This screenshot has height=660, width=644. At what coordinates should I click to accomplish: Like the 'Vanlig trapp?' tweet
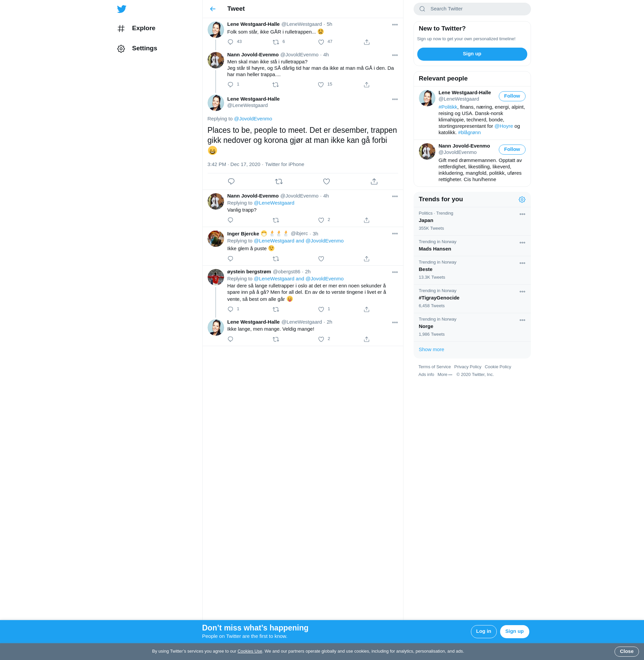(321, 220)
